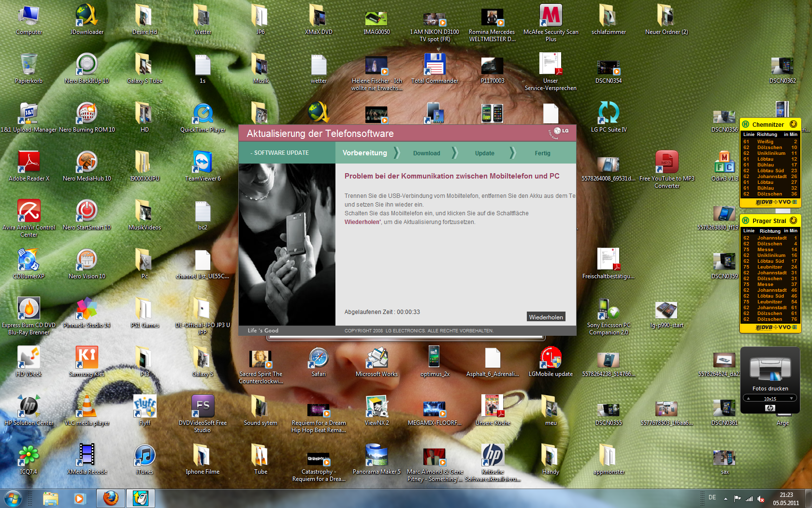The width and height of the screenshot is (812, 508).
Task: Select the Vorbereitung step tab
Action: tap(365, 153)
